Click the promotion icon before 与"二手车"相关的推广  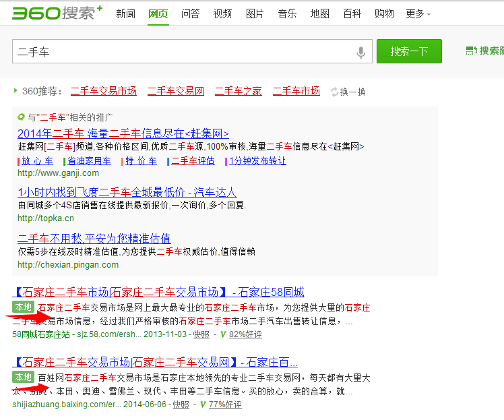click(21, 117)
